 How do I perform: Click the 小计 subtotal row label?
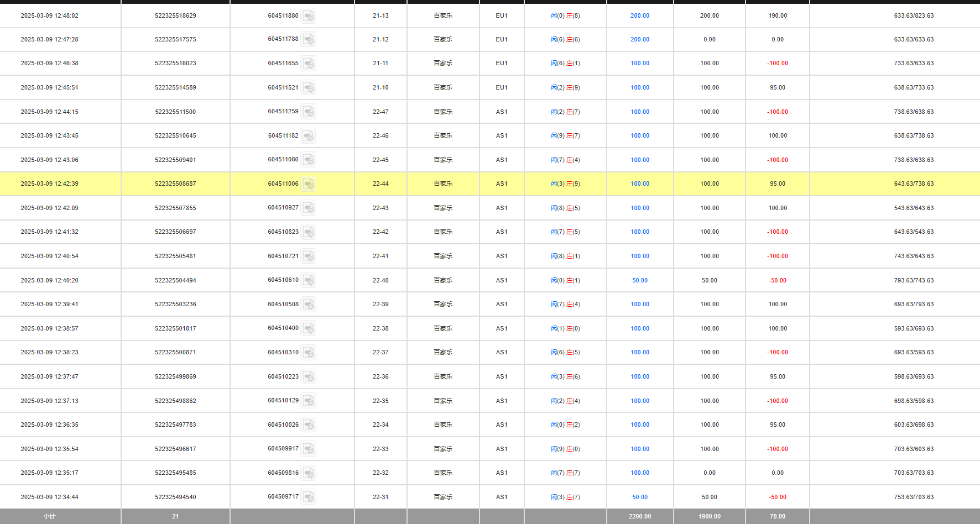click(x=49, y=517)
